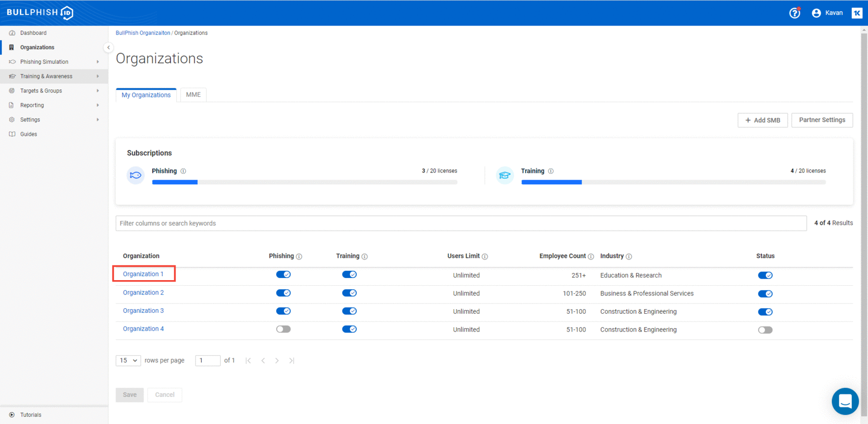Click the Save button
Screen dimensions: 868x424
tap(130, 395)
